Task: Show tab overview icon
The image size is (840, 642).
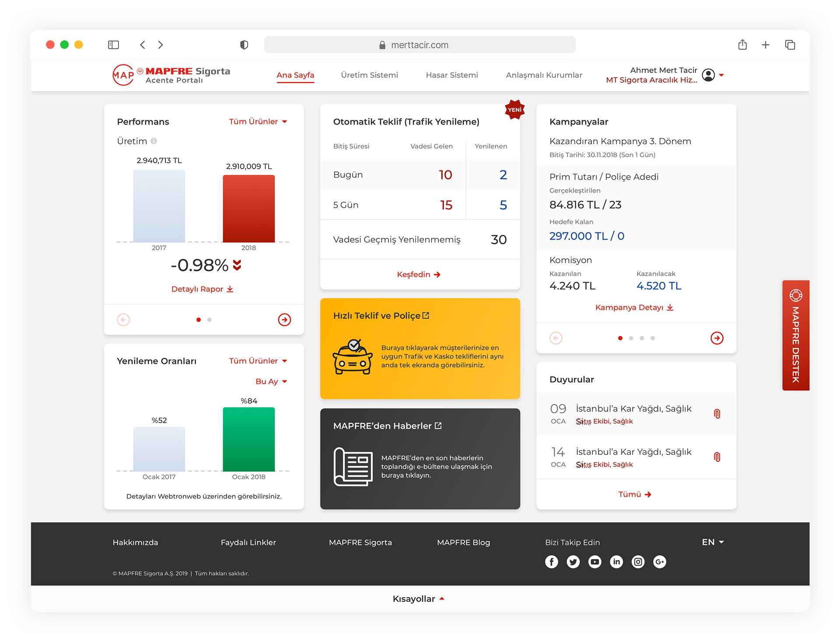Action: pyautogui.click(x=790, y=45)
